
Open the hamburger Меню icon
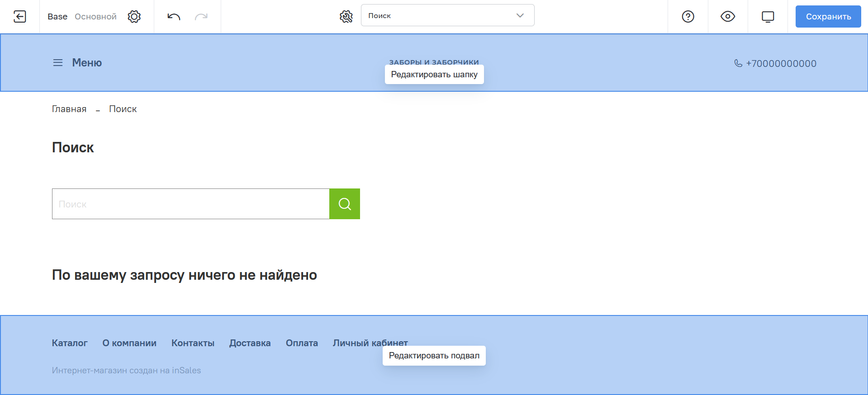(x=58, y=63)
